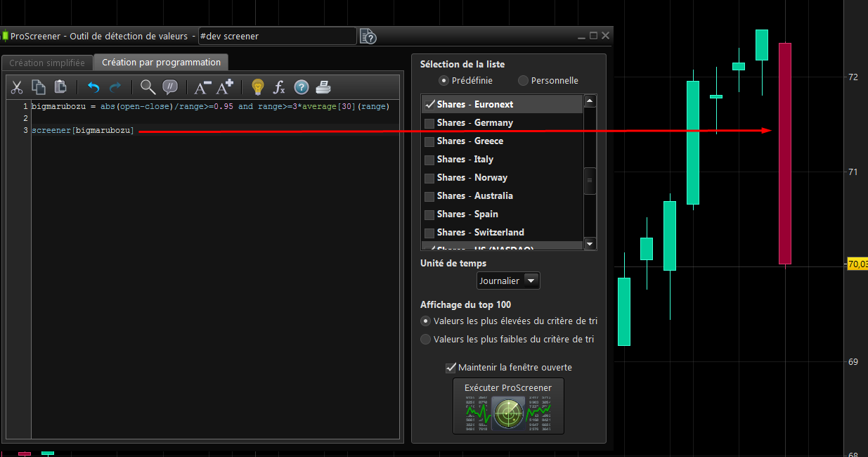This screenshot has height=457, width=868.
Task: Check Shares - Switzerland list
Action: click(x=429, y=233)
